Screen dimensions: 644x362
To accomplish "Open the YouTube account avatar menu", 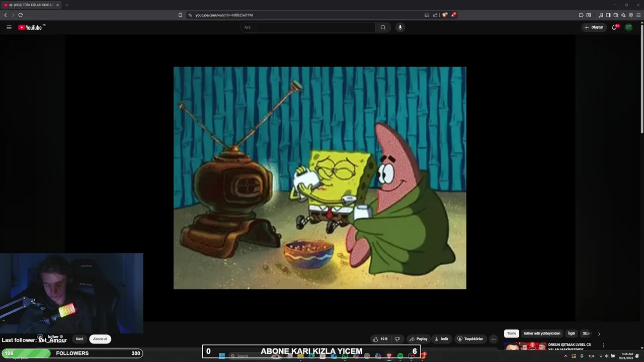I will pyautogui.click(x=628, y=27).
